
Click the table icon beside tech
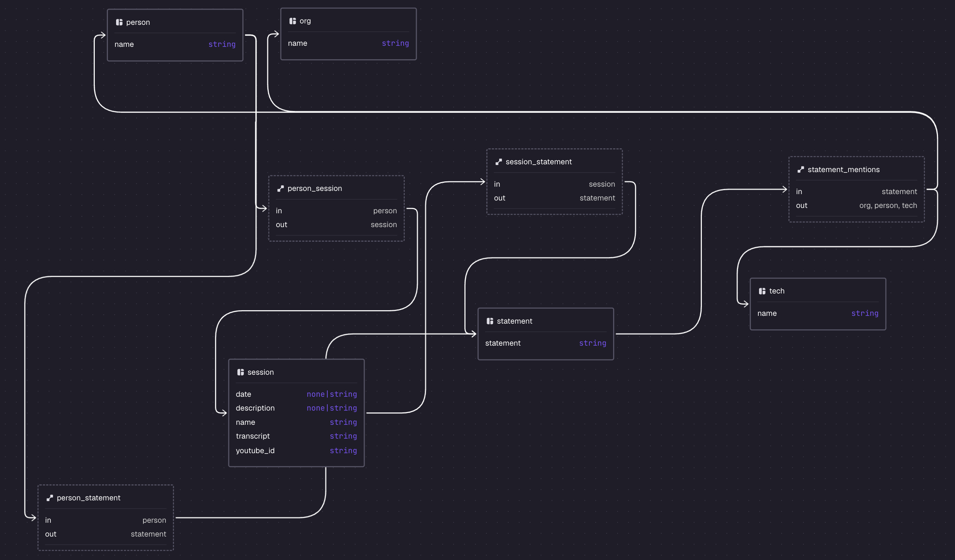click(762, 291)
